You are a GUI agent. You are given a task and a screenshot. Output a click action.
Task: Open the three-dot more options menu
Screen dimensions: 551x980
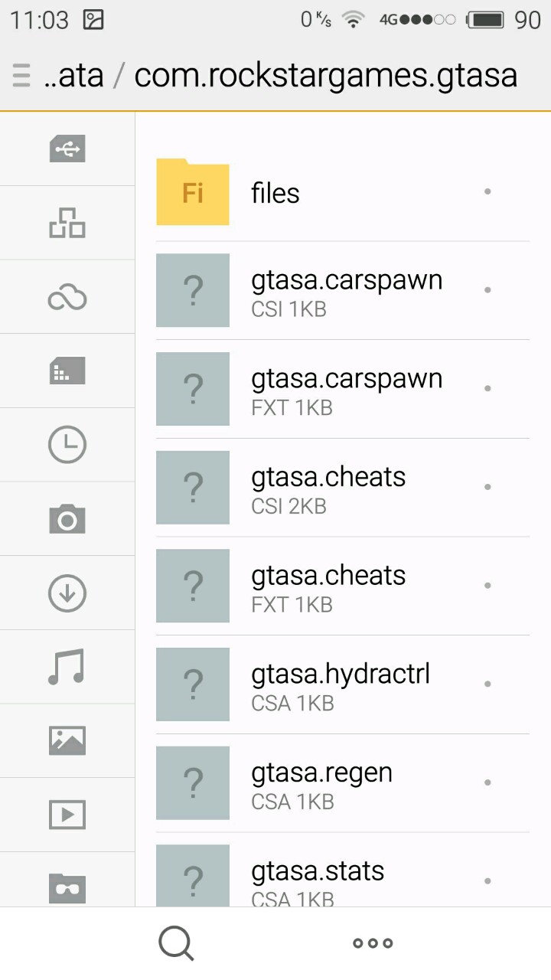(x=373, y=943)
